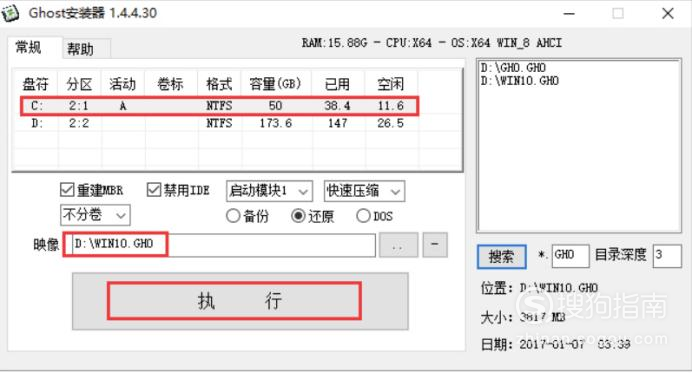The image size is (692, 373).
Task: Close the Ghost installer window
Action: pyautogui.click(x=668, y=14)
